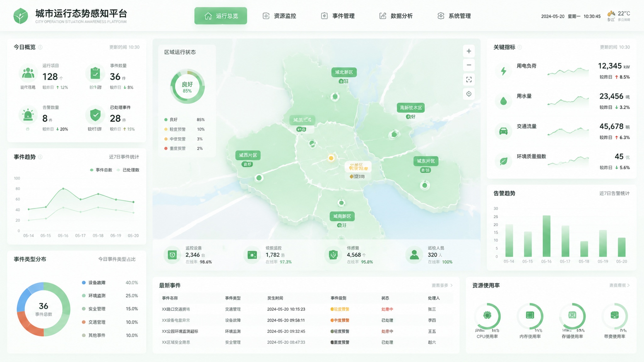Click the 环境质量指数 leaf icon
The image size is (644, 362).
click(503, 161)
